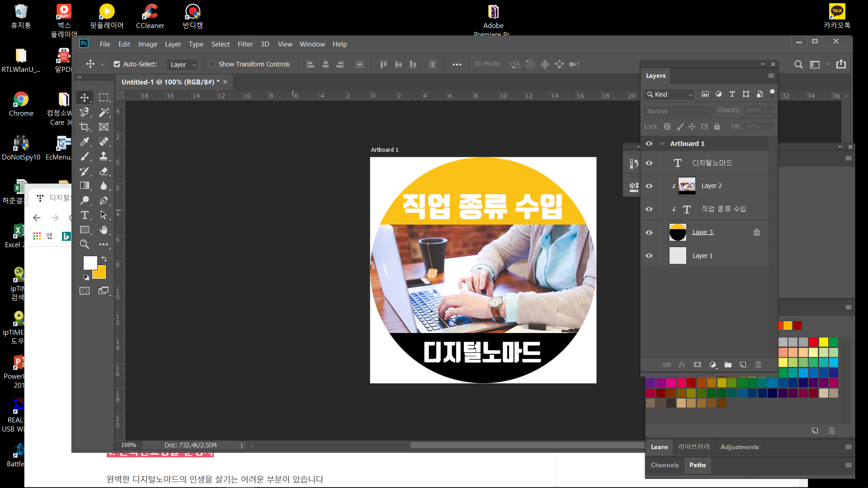
Task: Click the Quick Mask mode icon
Action: [x=85, y=291]
